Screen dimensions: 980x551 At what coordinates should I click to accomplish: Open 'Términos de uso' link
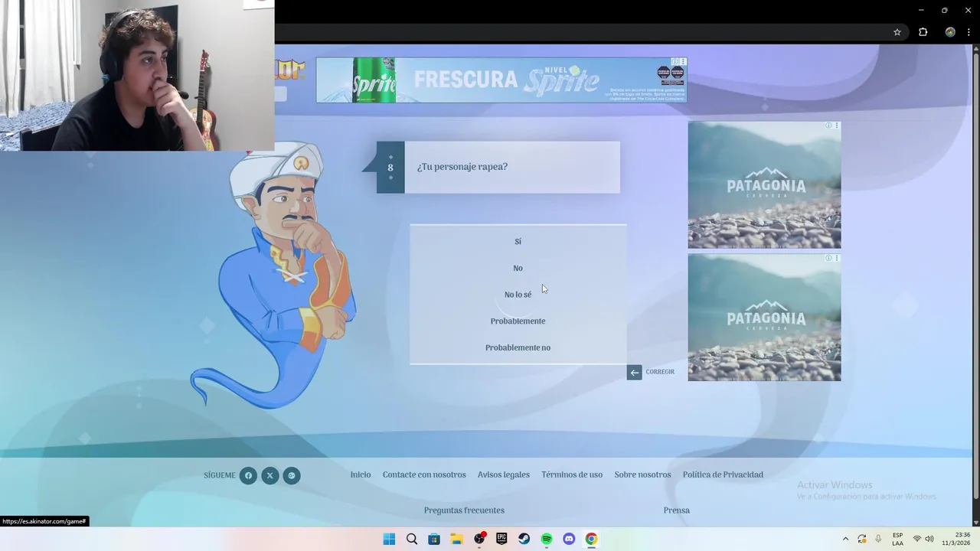pos(572,474)
